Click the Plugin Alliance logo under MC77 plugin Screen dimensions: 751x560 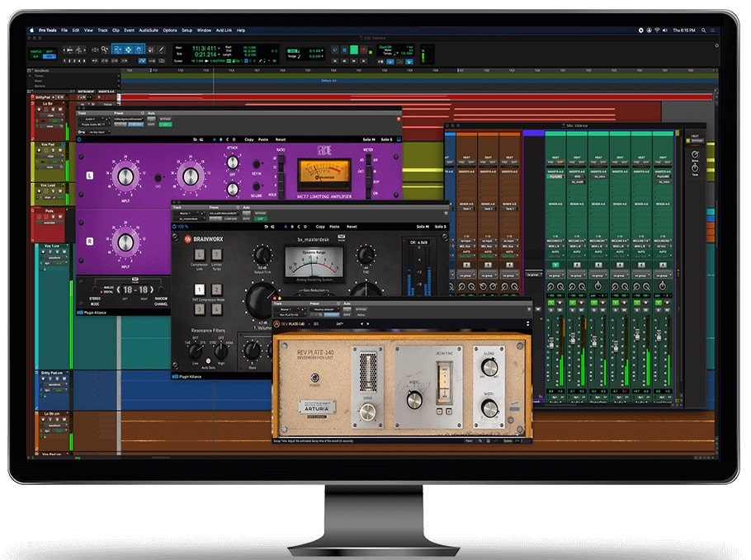92,313
